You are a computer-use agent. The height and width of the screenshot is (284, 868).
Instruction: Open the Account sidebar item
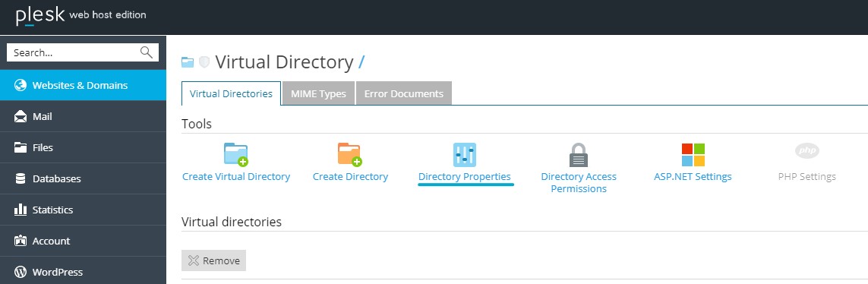click(x=83, y=240)
